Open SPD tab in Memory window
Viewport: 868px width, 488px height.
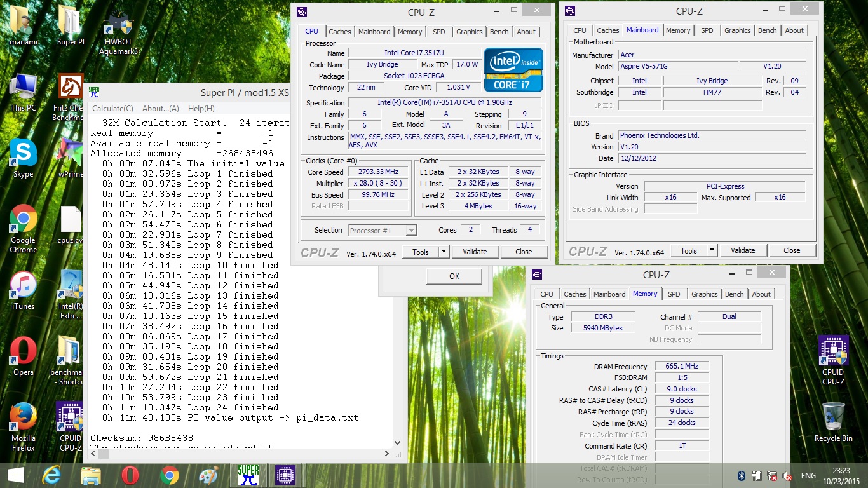pyautogui.click(x=674, y=294)
